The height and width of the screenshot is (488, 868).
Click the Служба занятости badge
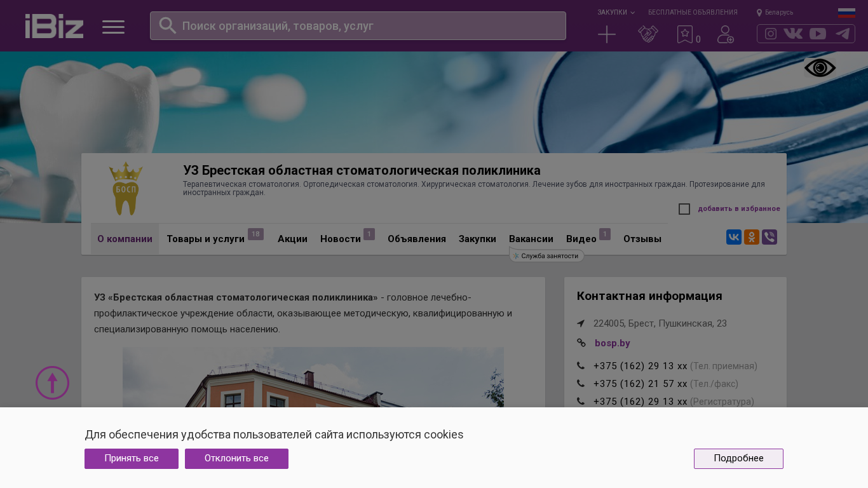click(x=547, y=255)
